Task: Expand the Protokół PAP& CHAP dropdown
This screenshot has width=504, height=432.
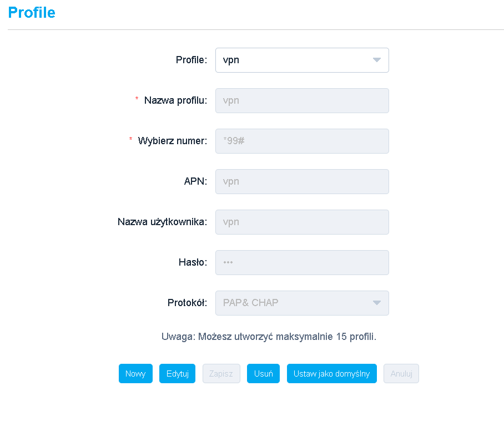Action: tap(294, 303)
